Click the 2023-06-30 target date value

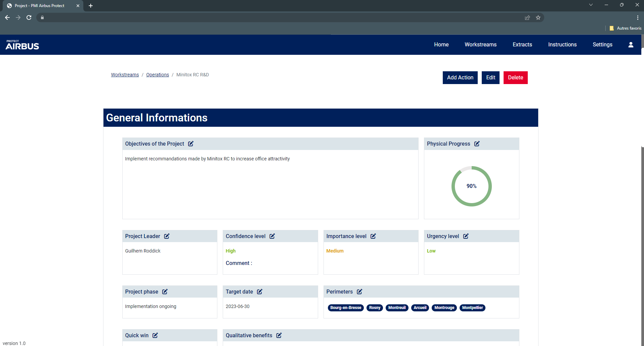238,306
